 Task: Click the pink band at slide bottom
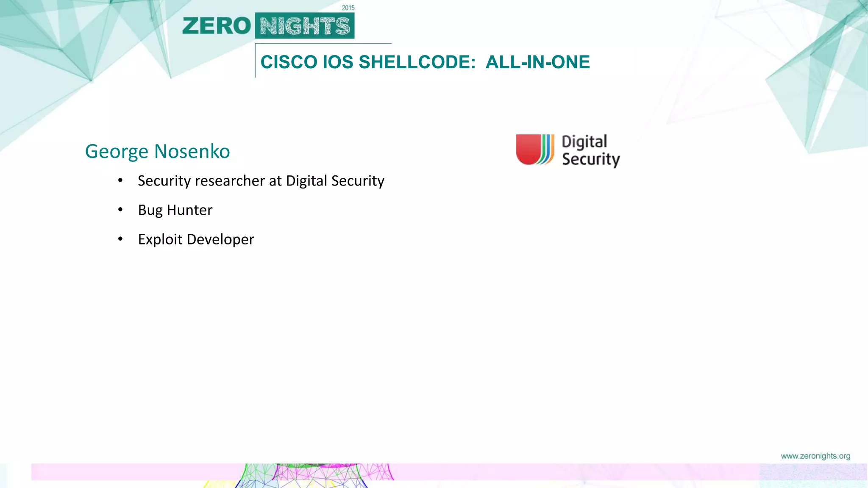tap(551, 471)
